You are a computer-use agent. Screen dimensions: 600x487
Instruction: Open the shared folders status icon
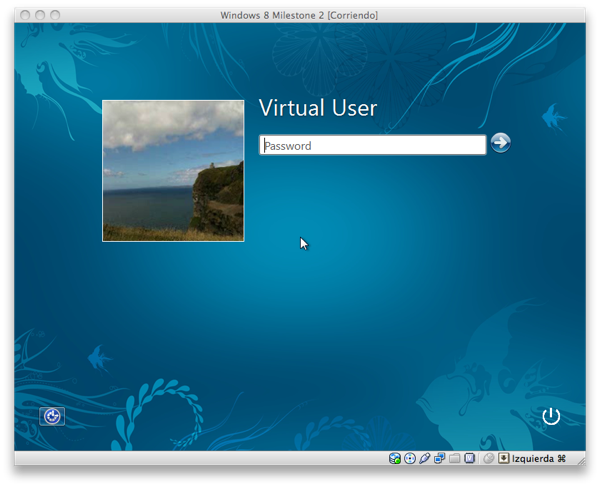[455, 458]
